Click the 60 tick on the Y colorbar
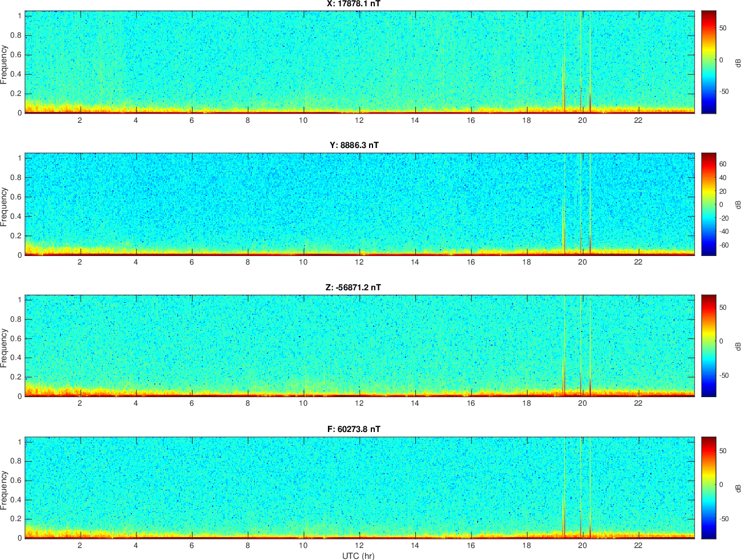The image size is (741, 560). point(723,164)
